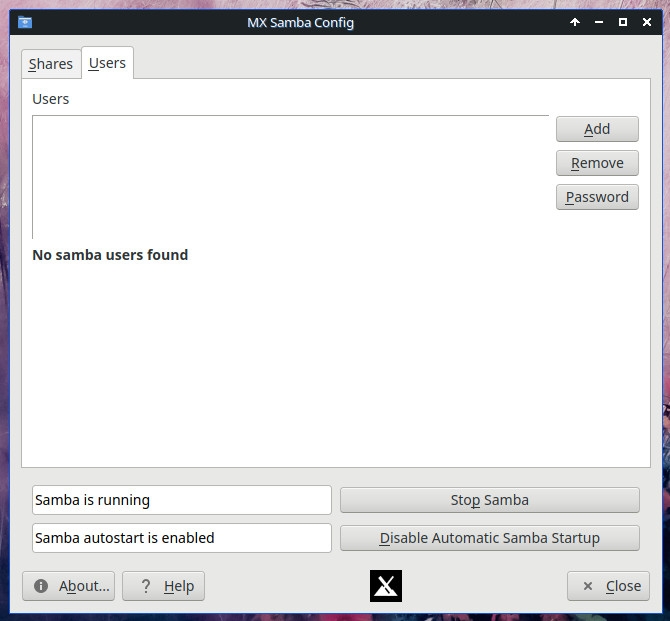Close window with title bar X
Image resolution: width=670 pixels, height=621 pixels.
click(647, 22)
